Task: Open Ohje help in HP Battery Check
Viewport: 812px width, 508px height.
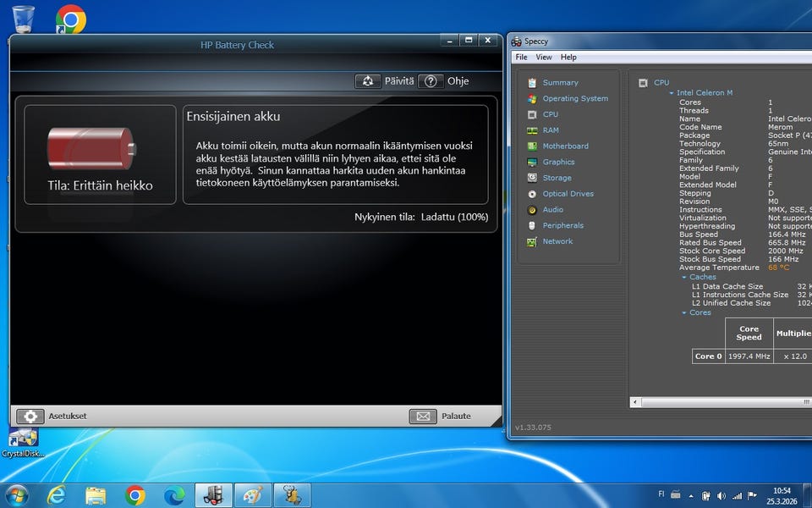Action: (431, 81)
